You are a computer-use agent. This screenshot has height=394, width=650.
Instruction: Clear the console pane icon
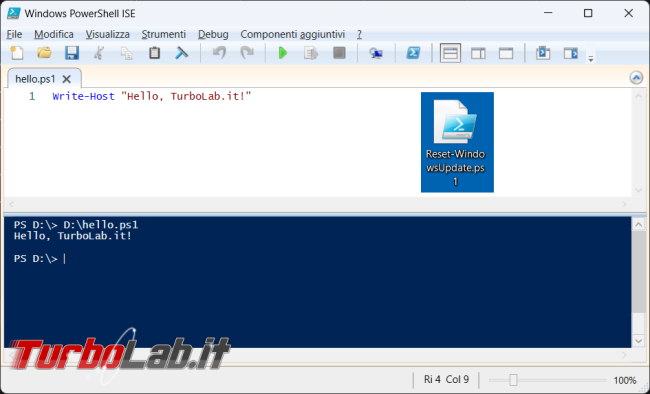click(182, 53)
